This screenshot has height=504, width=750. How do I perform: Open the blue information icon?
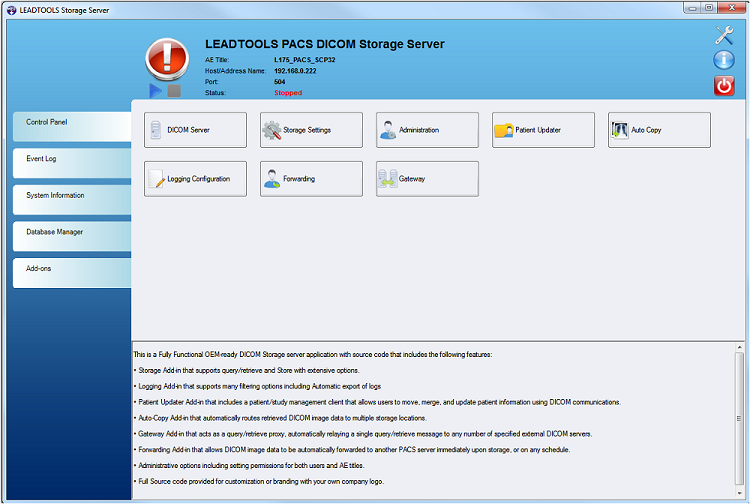tap(724, 60)
